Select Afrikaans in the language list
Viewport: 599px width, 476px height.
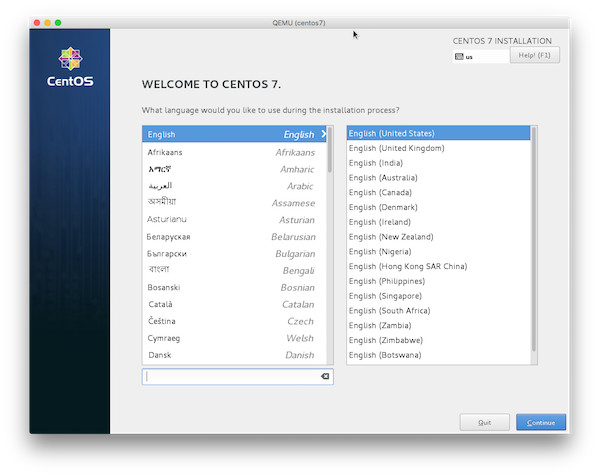tap(234, 152)
